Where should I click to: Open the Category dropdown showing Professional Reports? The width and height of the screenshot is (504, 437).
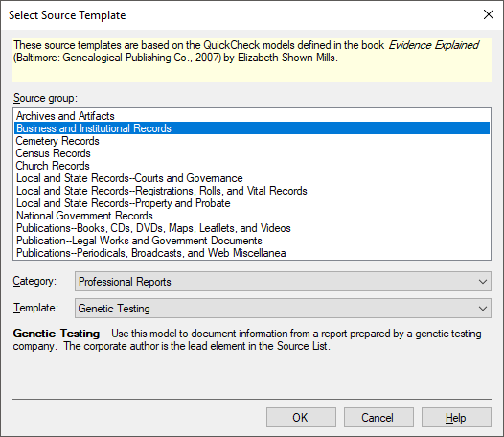pyautogui.click(x=283, y=282)
